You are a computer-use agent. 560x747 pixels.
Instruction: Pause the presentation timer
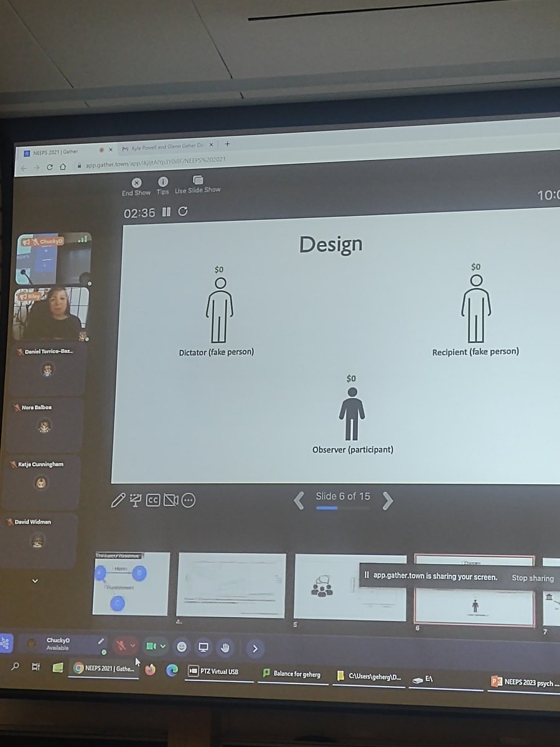point(166,212)
